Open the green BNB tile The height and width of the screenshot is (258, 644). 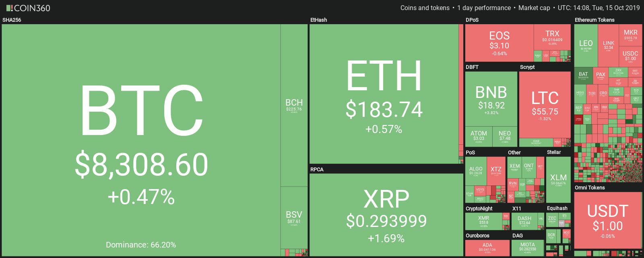coord(491,99)
